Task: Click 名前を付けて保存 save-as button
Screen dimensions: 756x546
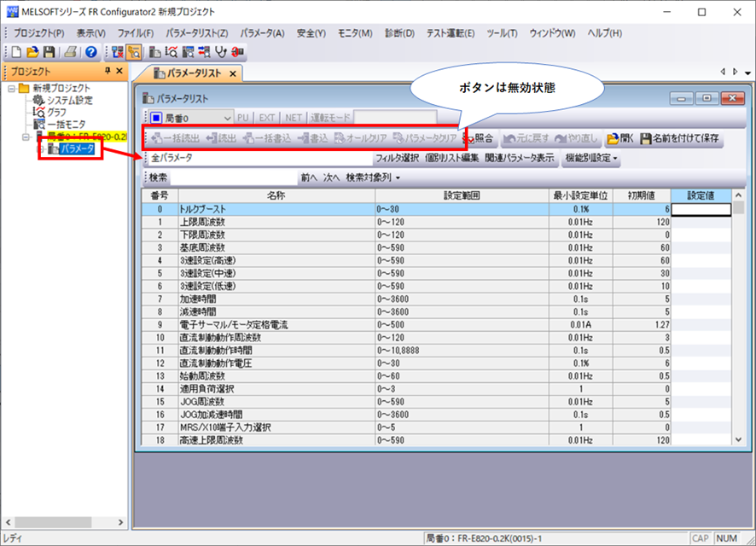Action: coord(680,139)
